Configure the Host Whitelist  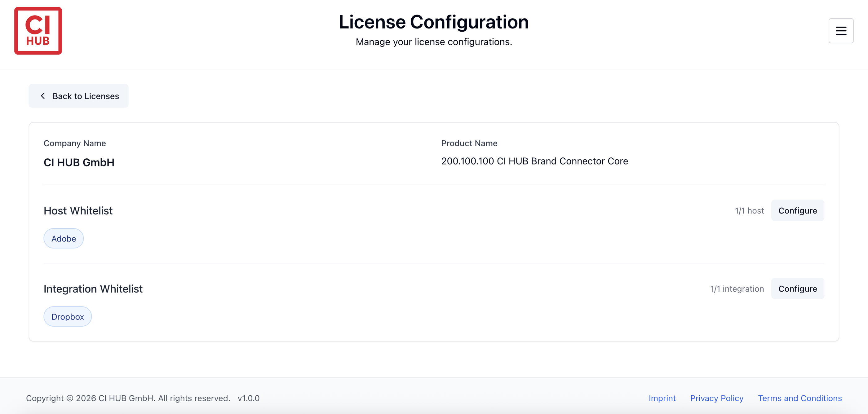[x=797, y=210]
